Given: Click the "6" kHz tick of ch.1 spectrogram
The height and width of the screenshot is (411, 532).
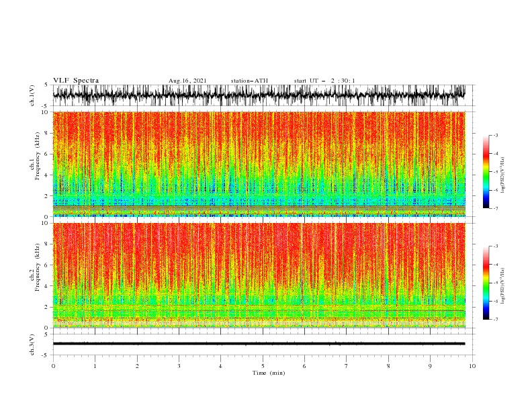Looking at the screenshot, I should (x=47, y=154).
